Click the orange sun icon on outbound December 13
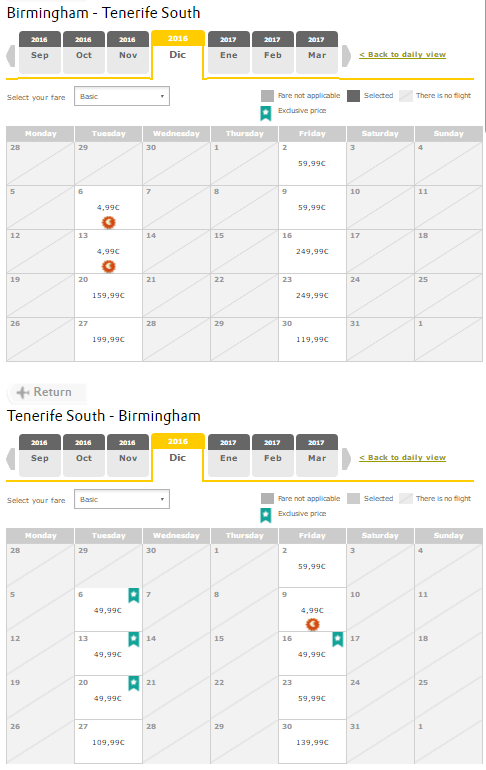Viewport: 486px width, 770px height. coord(108,267)
